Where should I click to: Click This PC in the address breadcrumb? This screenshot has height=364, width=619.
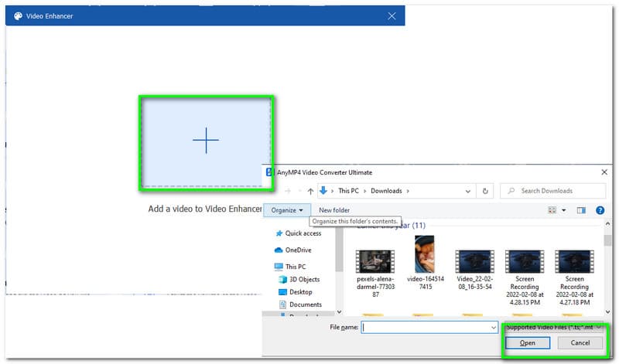coord(348,191)
